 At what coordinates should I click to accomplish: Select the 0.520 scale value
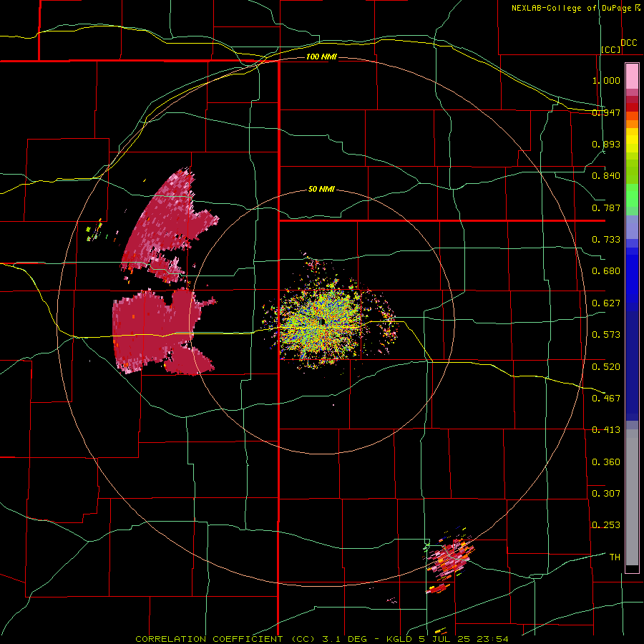point(606,367)
